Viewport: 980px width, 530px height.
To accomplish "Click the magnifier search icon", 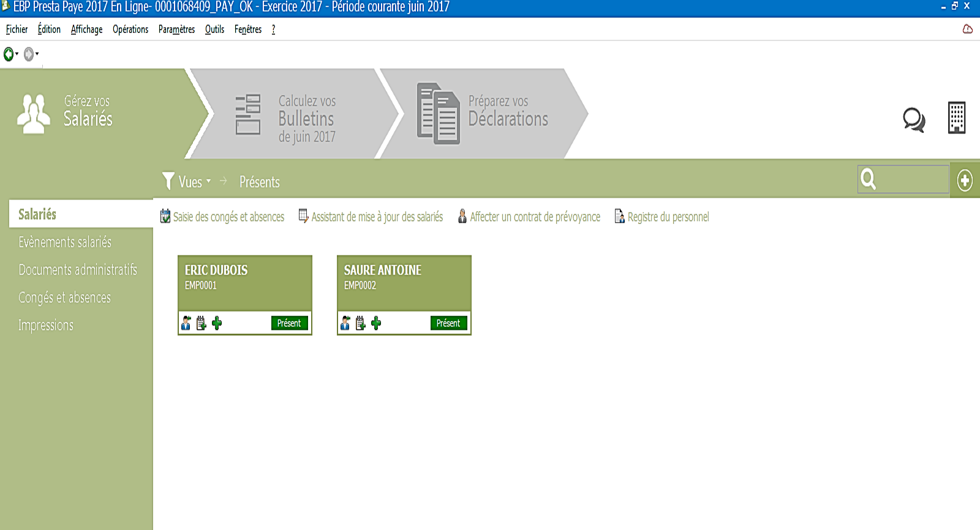I will pyautogui.click(x=869, y=179).
